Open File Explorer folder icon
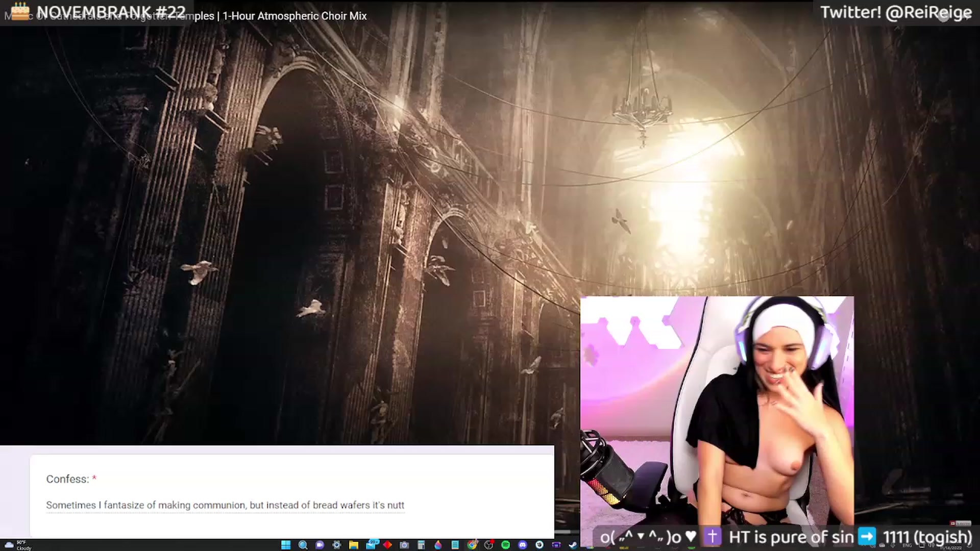The height and width of the screenshot is (551, 980). coord(353,545)
